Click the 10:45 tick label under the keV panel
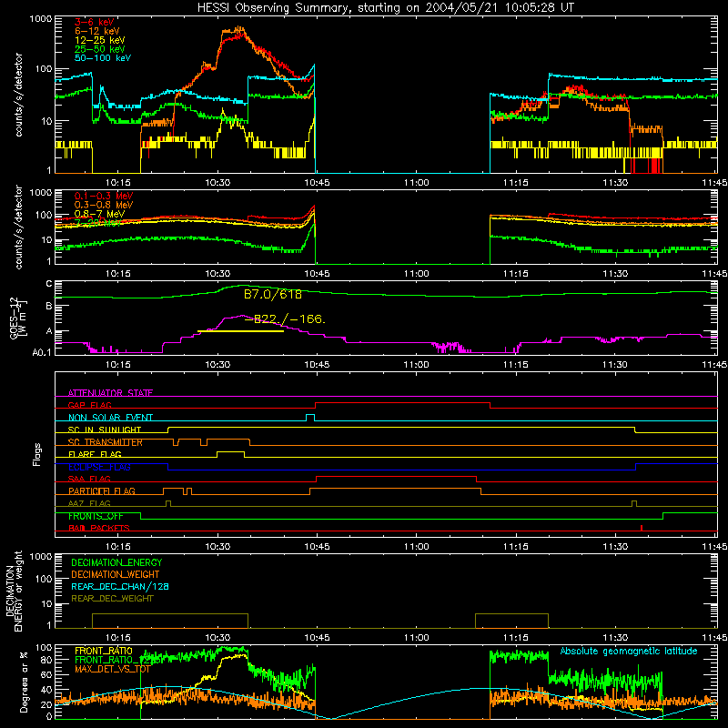This screenshot has width=728, height=728. click(x=317, y=183)
